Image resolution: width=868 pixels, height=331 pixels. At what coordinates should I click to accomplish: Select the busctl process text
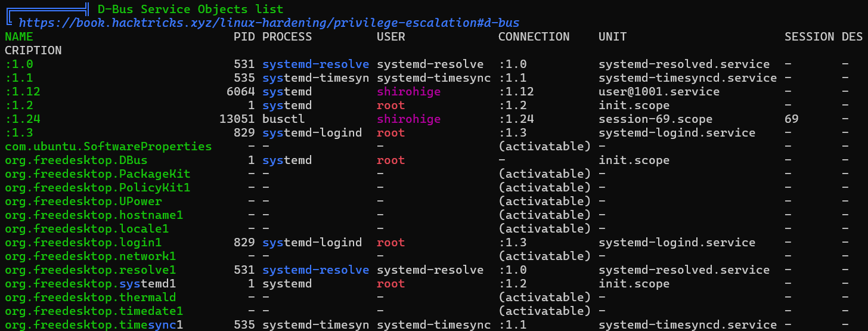284,119
